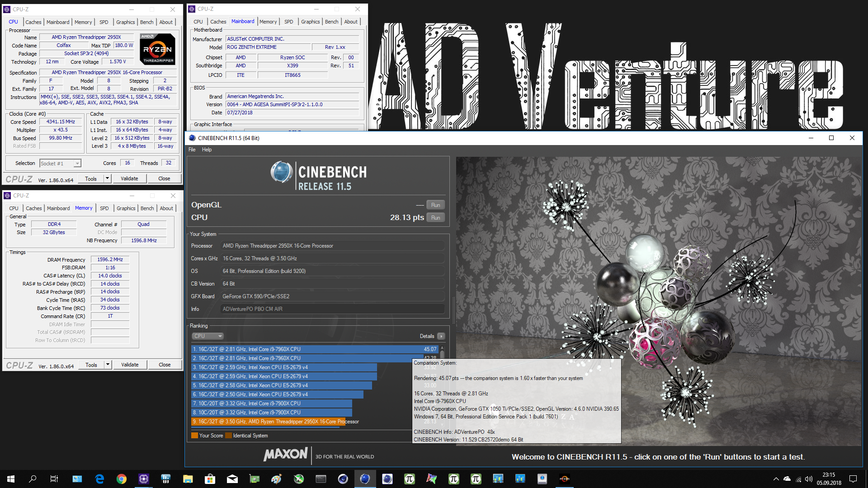
Task: Click the Processor field in Cinebench Your System
Action: point(332,246)
